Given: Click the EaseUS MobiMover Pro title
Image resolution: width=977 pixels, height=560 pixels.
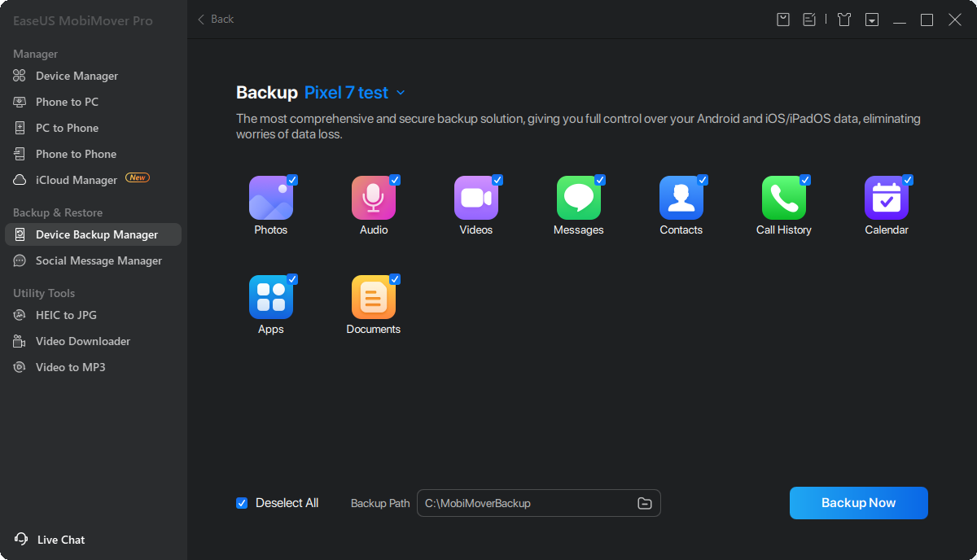Looking at the screenshot, I should pos(82,20).
